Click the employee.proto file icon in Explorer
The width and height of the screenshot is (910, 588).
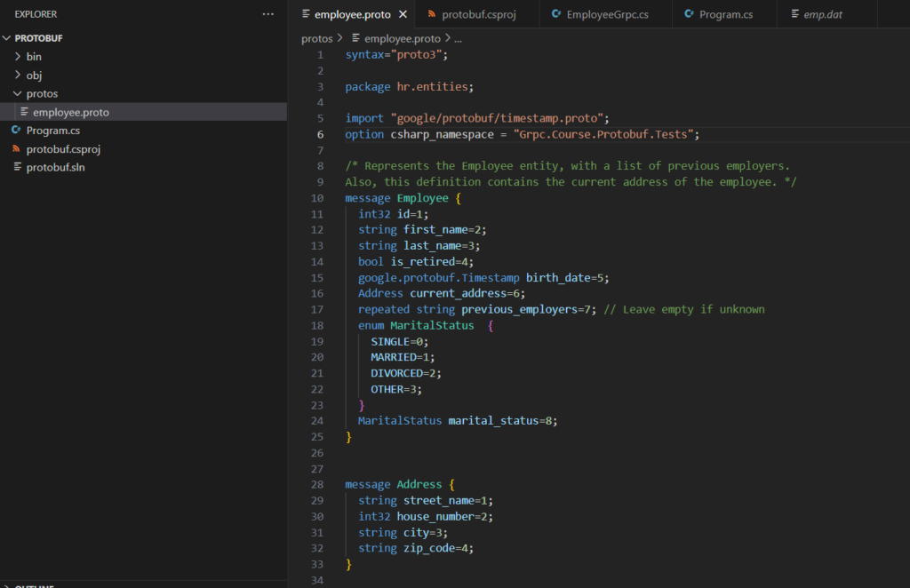click(23, 112)
